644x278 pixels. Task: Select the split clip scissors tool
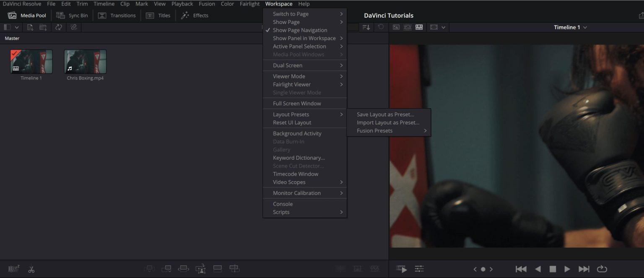(x=31, y=269)
